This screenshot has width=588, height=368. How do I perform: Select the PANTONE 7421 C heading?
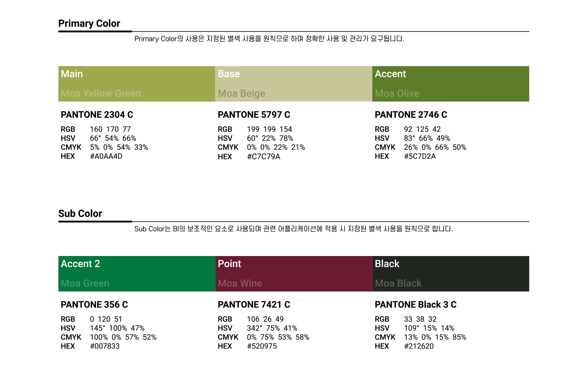[254, 305]
